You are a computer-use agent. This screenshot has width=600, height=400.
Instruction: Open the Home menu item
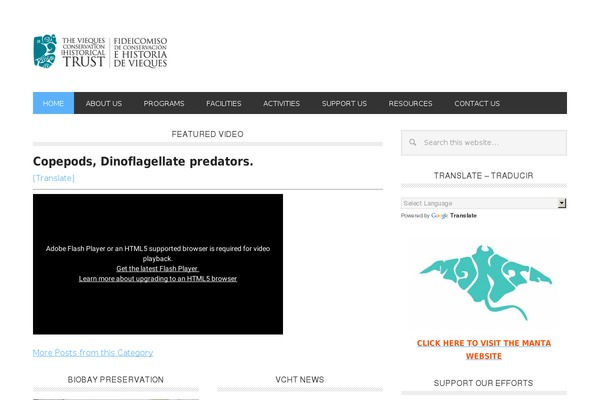tap(53, 103)
